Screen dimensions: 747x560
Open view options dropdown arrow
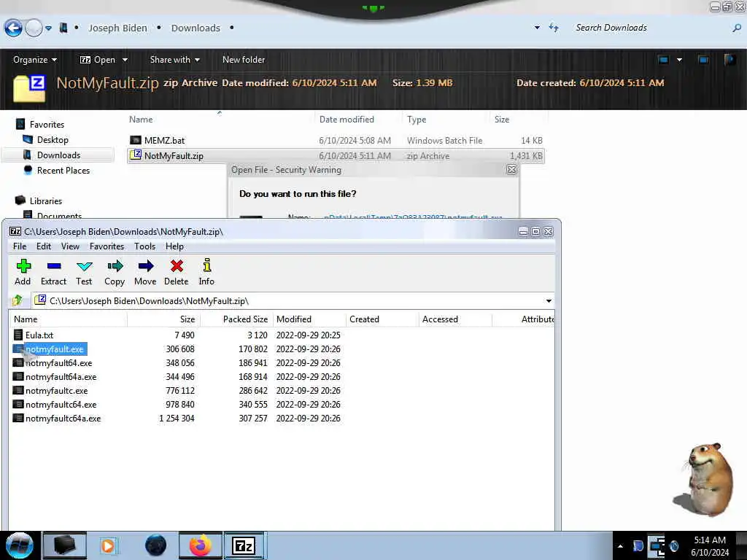(679, 60)
